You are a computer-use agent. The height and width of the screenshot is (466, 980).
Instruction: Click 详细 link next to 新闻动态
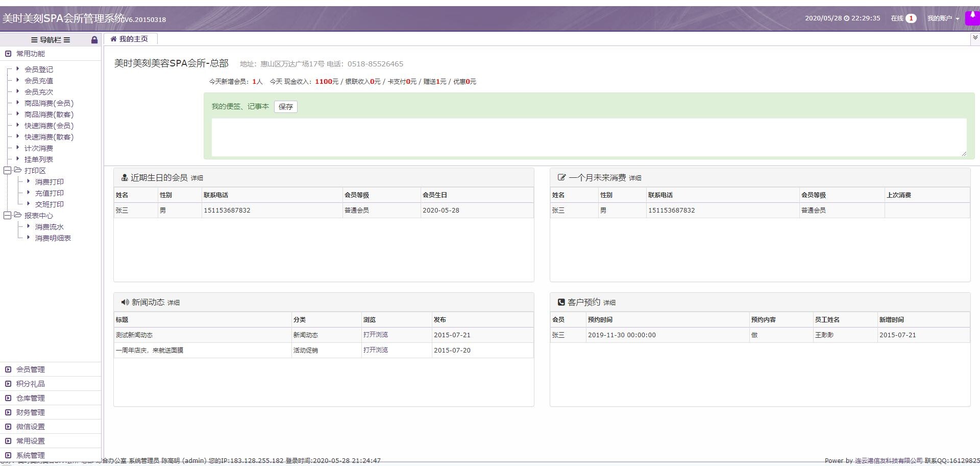[x=174, y=303]
